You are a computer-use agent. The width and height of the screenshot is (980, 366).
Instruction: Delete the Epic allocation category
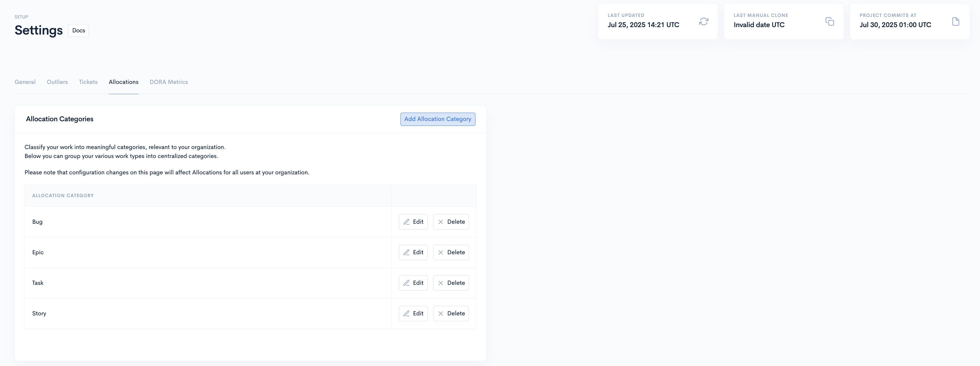click(x=451, y=252)
